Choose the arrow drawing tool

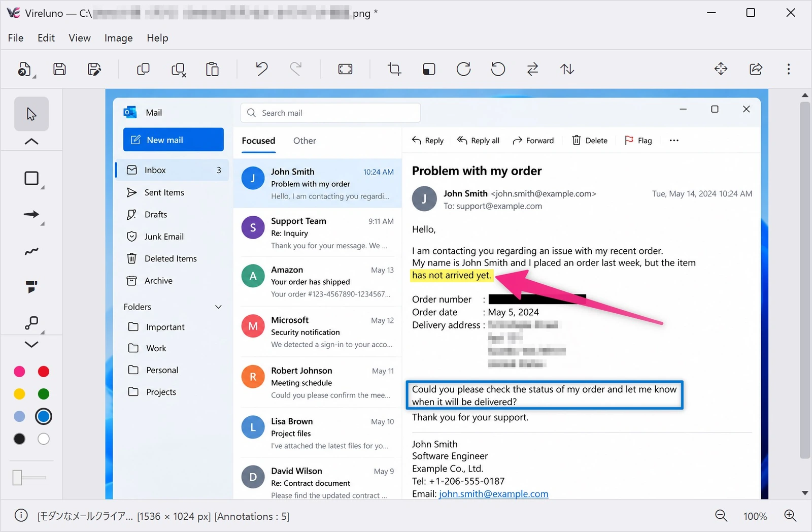[x=32, y=215]
